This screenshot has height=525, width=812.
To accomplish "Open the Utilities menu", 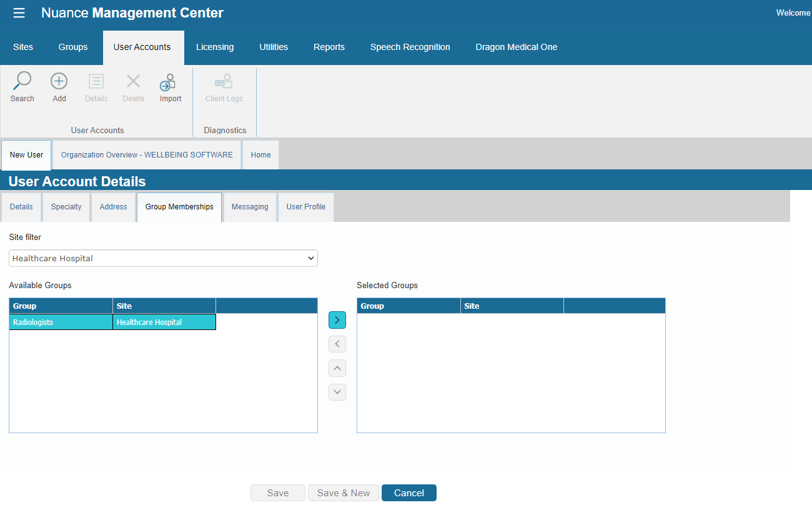I will pos(274,47).
